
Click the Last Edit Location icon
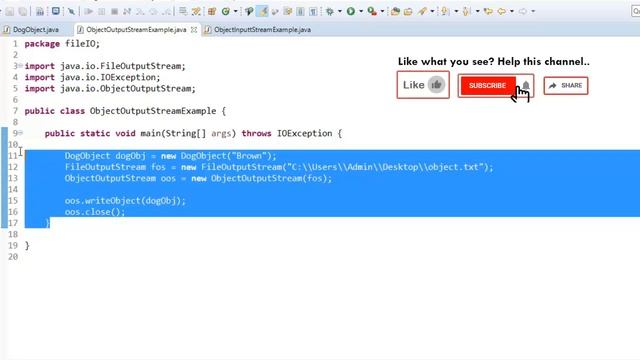pos(488,11)
